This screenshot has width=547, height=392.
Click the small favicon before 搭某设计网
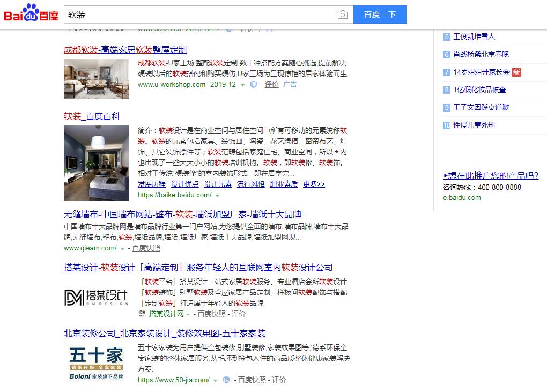click(x=142, y=314)
